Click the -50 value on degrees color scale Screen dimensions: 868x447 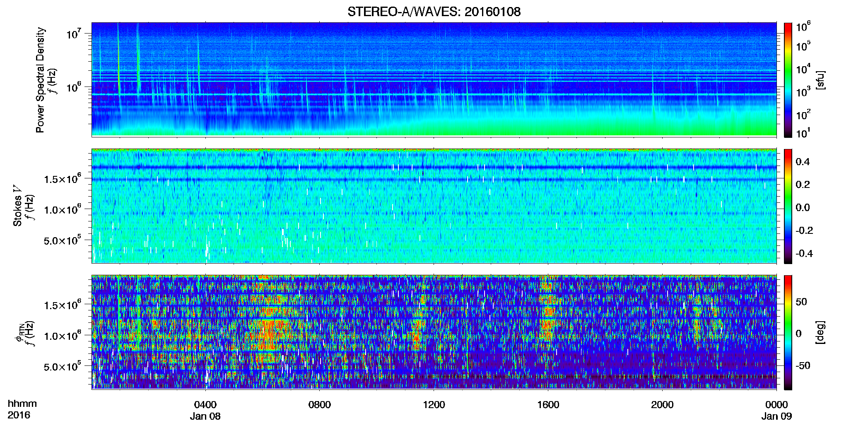(x=803, y=365)
